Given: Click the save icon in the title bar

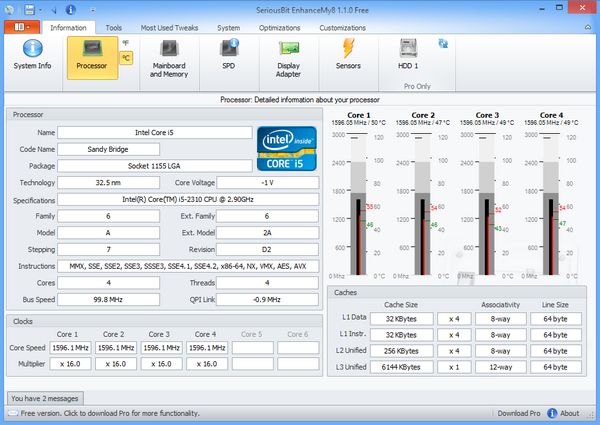Looking at the screenshot, I should [29, 10].
